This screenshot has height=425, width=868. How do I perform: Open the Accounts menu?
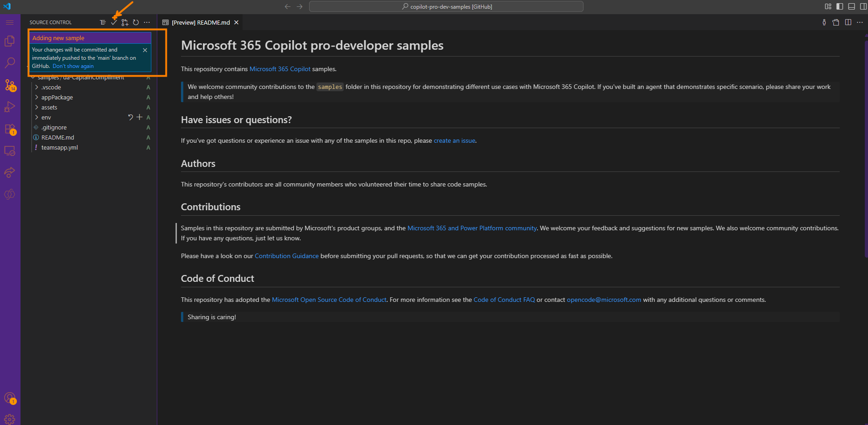pyautogui.click(x=10, y=398)
